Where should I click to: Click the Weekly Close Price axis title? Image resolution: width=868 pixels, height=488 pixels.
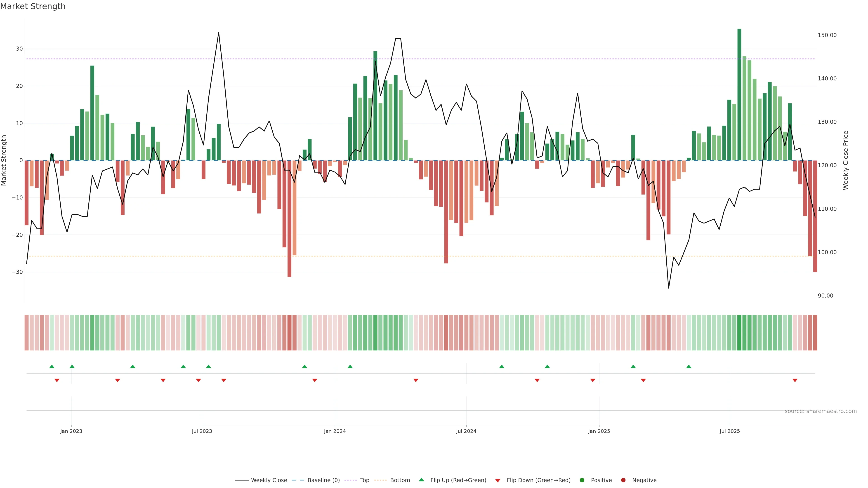tap(846, 160)
